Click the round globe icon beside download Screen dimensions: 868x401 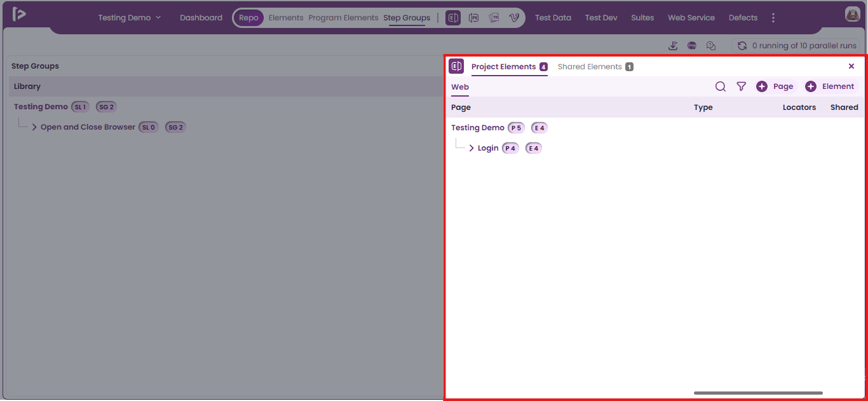692,46
